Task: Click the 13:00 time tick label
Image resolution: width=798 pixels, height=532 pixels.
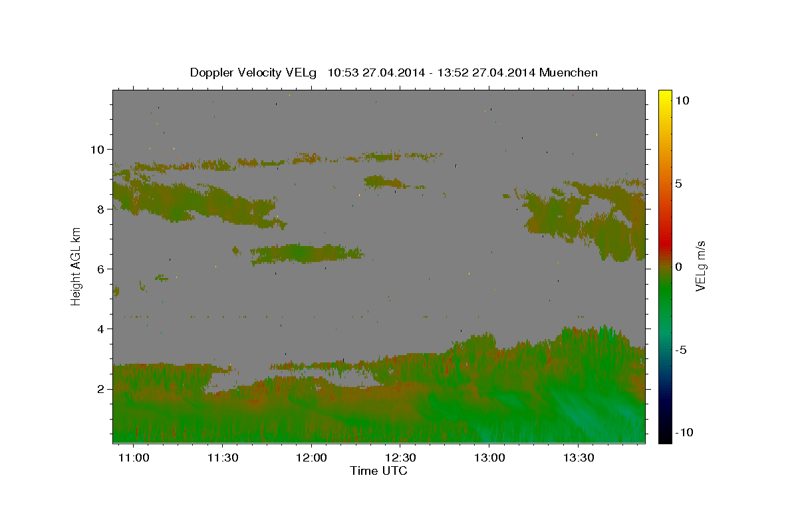Action: click(x=489, y=458)
